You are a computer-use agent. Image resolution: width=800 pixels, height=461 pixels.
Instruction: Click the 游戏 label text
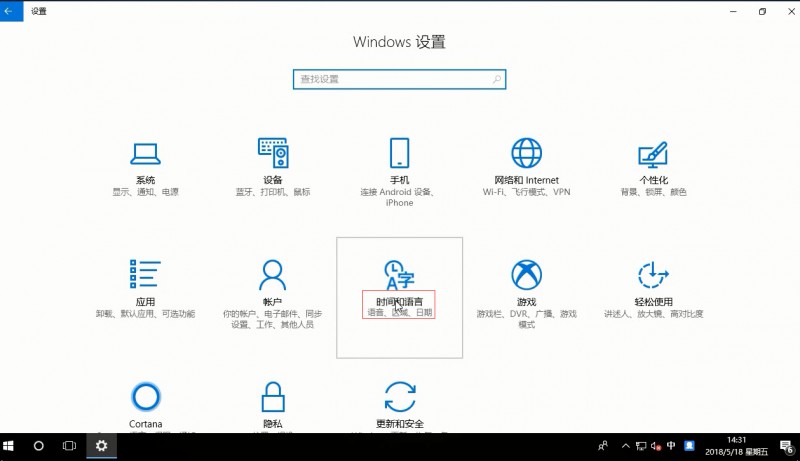tap(527, 302)
